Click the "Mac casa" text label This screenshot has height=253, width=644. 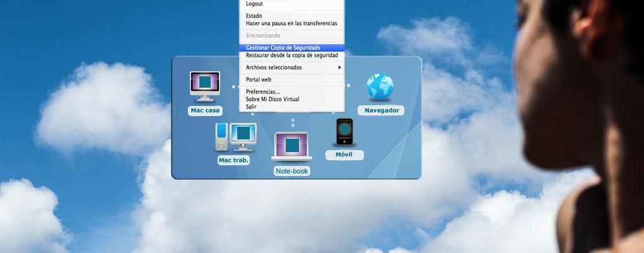205,110
